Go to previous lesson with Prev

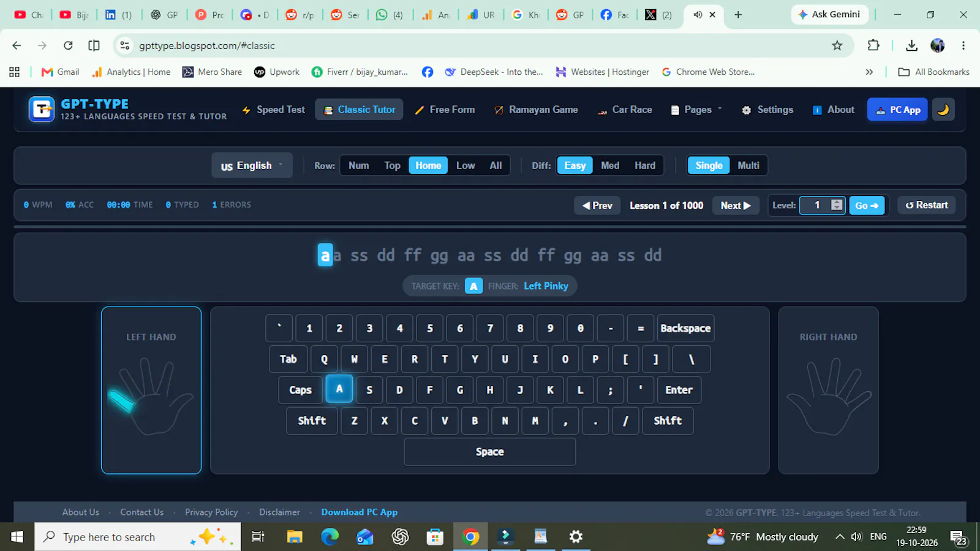pyautogui.click(x=597, y=206)
